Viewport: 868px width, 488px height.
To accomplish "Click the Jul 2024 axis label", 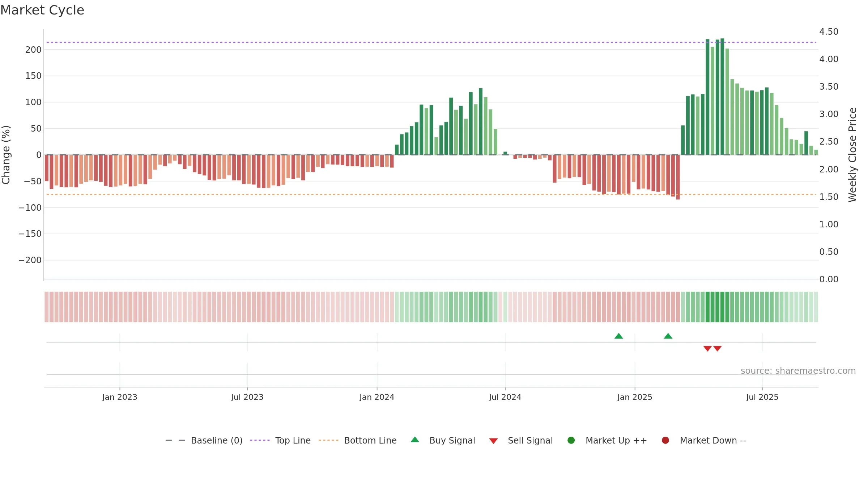I will (505, 397).
